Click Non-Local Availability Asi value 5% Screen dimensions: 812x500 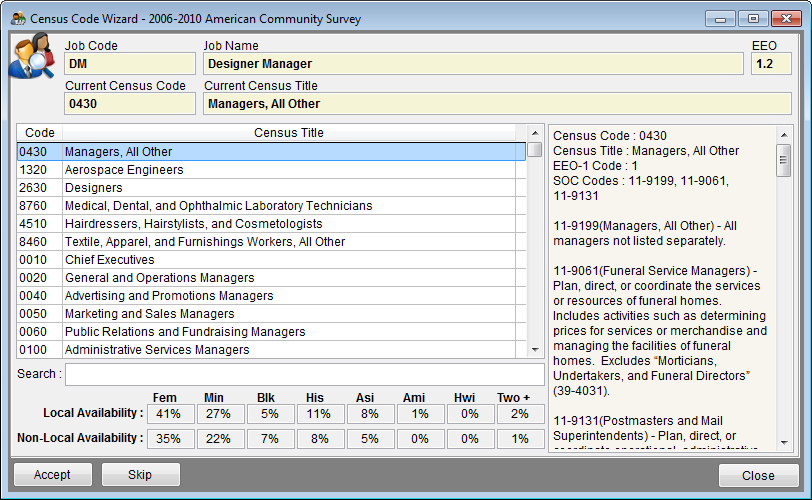371,439
